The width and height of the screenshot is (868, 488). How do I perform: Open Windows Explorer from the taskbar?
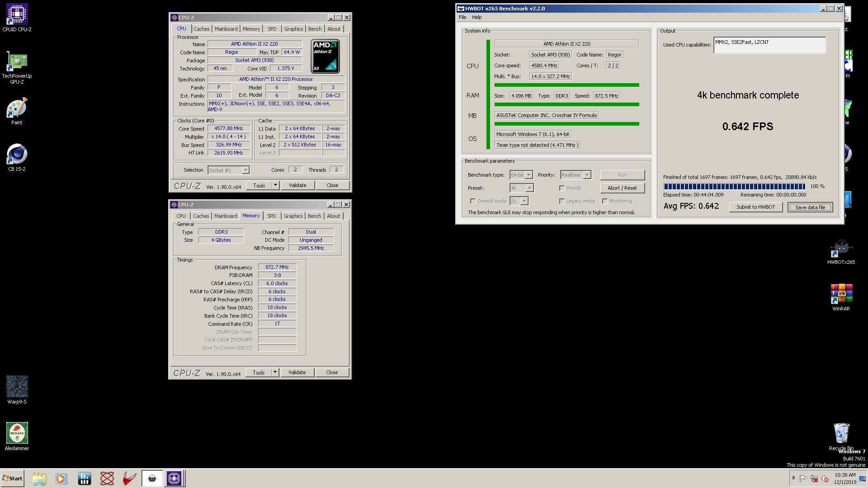tap(39, 479)
